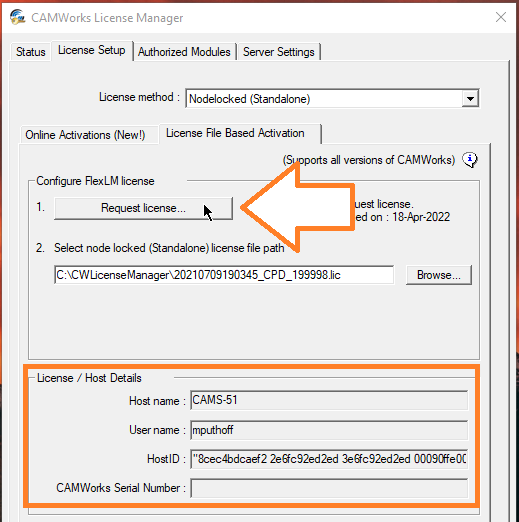
Task: Open the Authorized Modules tab
Action: tap(184, 52)
